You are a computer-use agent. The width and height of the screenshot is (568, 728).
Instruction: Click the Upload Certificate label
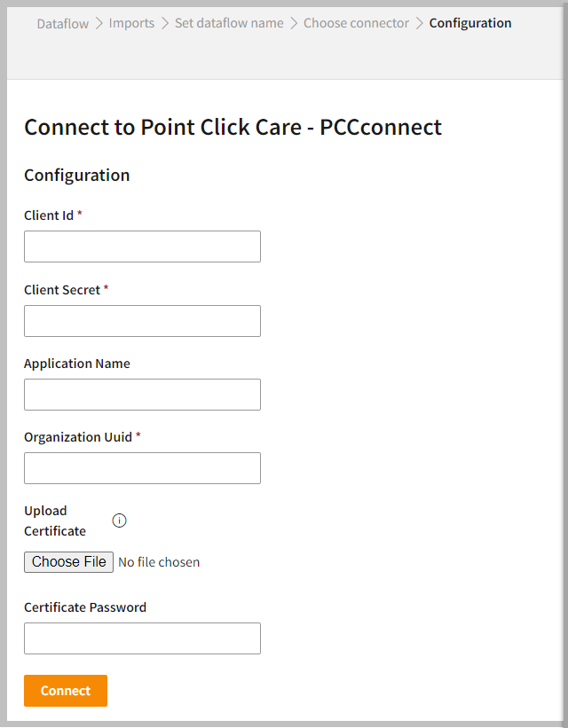pyautogui.click(x=54, y=521)
